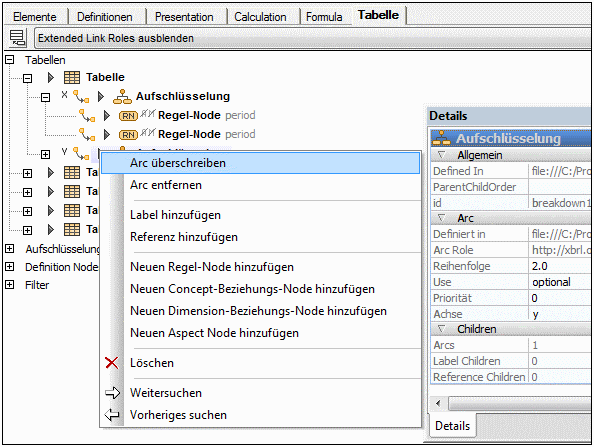Screen dimensions: 594x447
Task: Open the Presentation tab
Action: click(184, 17)
